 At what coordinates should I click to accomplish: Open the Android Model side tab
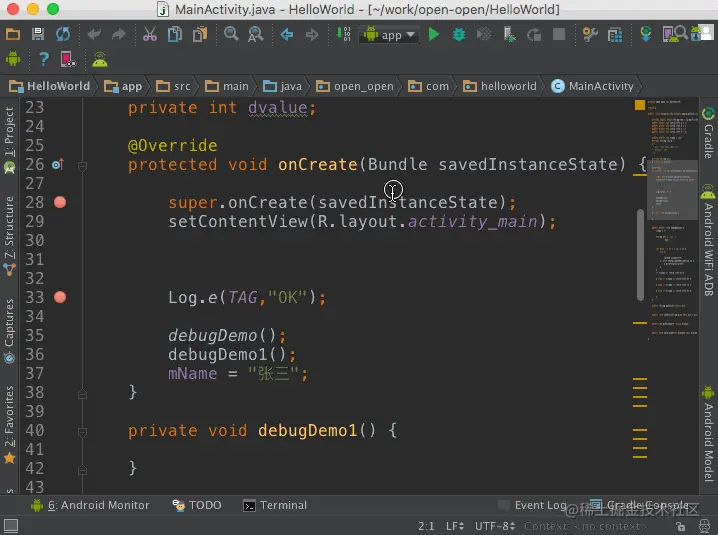coord(708,434)
